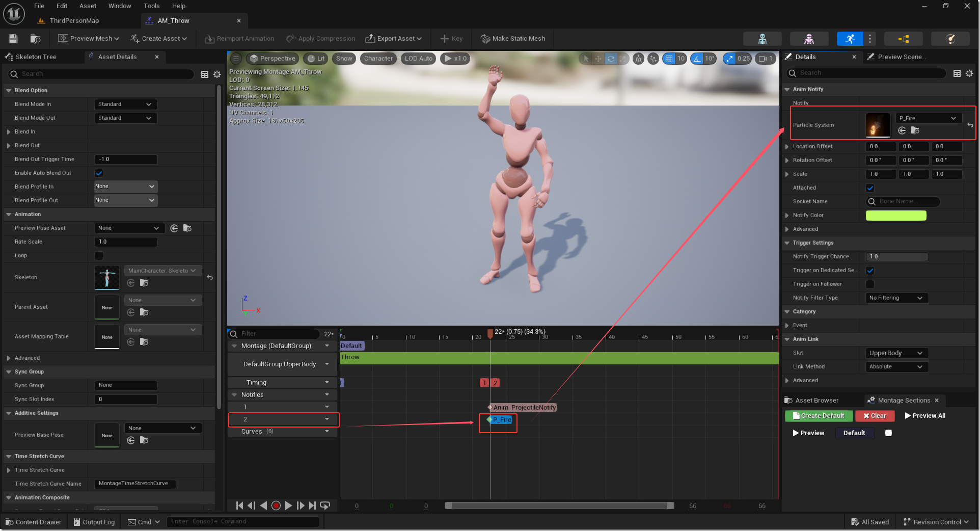This screenshot has width=980, height=531.
Task: Activate the translate tool in the viewport toolbar
Action: click(x=598, y=59)
